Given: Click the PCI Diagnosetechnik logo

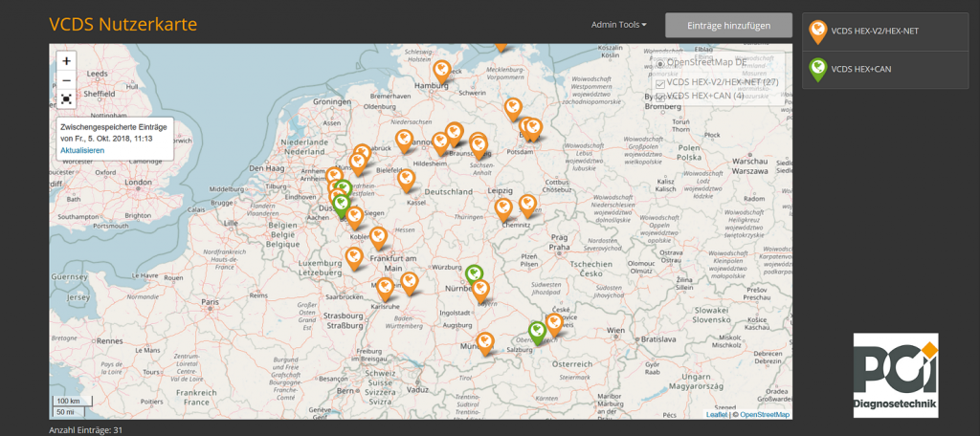Looking at the screenshot, I should 896,376.
